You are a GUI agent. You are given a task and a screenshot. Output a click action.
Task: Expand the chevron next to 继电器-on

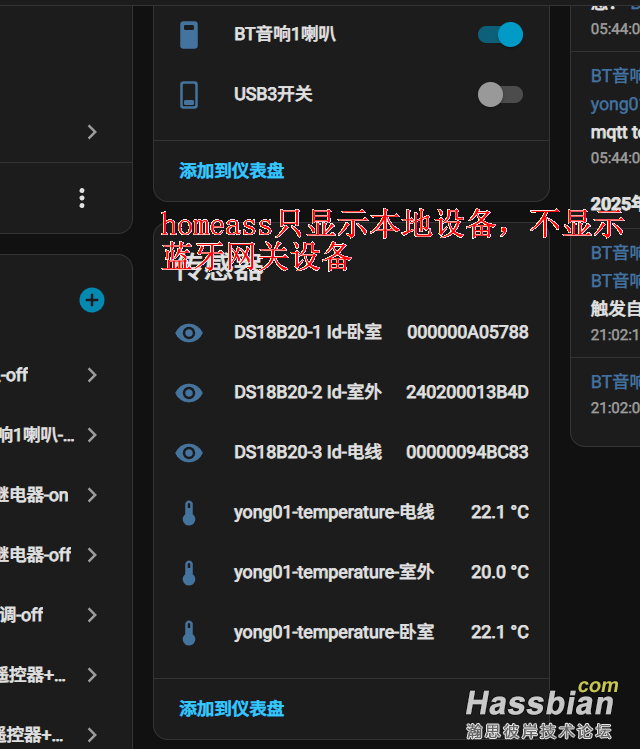[92, 495]
